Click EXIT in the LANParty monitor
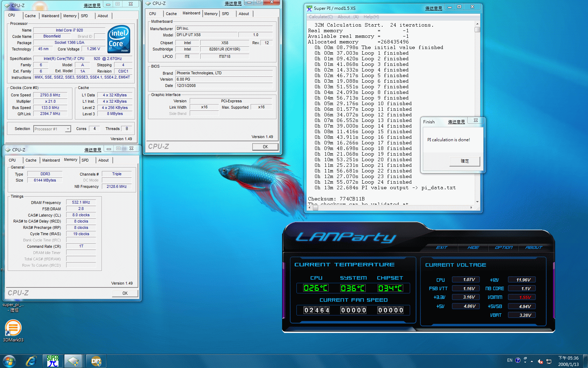 click(442, 247)
